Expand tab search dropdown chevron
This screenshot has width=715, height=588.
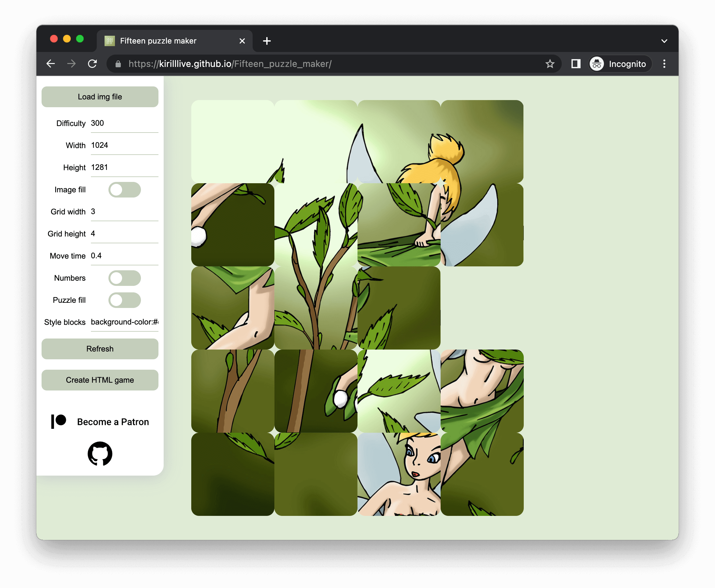click(664, 41)
